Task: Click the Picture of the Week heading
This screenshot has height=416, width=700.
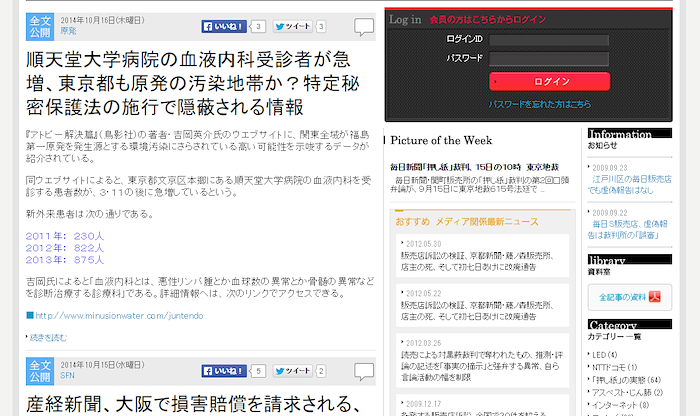Action: click(x=441, y=140)
